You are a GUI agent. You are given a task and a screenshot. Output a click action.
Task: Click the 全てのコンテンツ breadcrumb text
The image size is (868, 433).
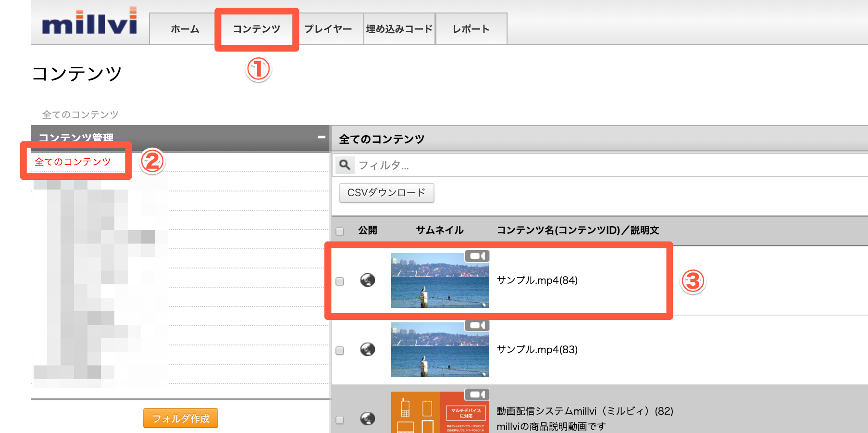pos(80,115)
